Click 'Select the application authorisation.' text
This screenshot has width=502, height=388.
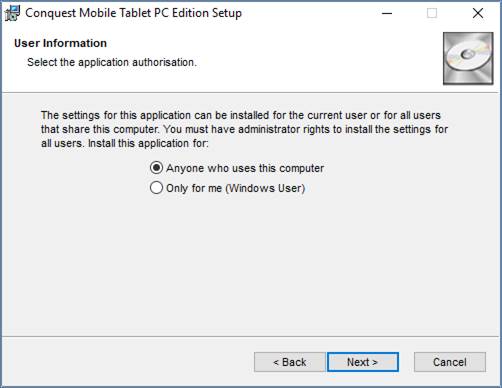[x=112, y=62]
